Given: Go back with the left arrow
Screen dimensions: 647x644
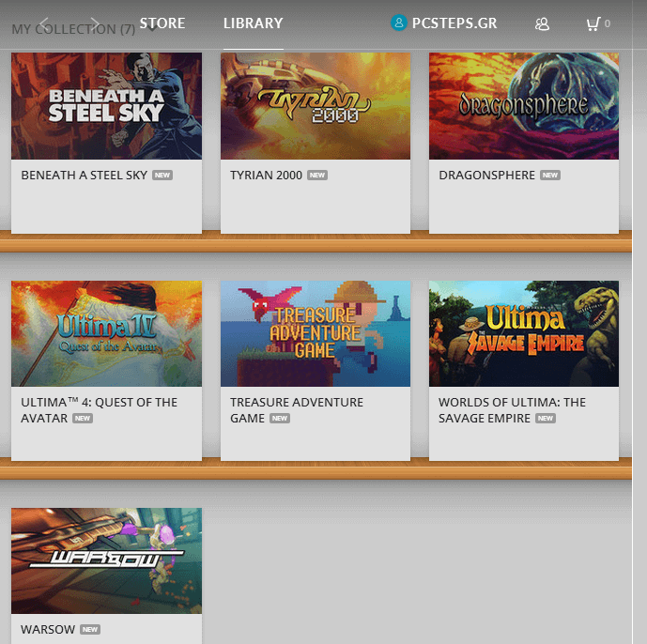Looking at the screenshot, I should coord(44,23).
